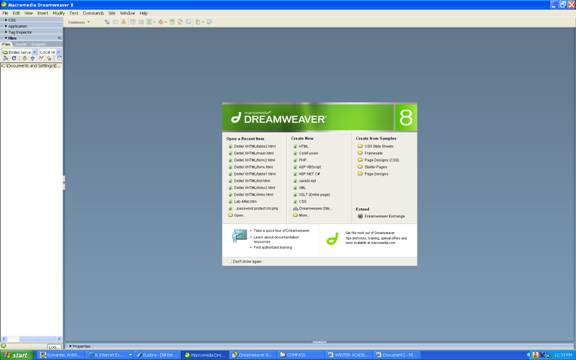
Task: Click the Check out files icon
Action: click(41, 58)
